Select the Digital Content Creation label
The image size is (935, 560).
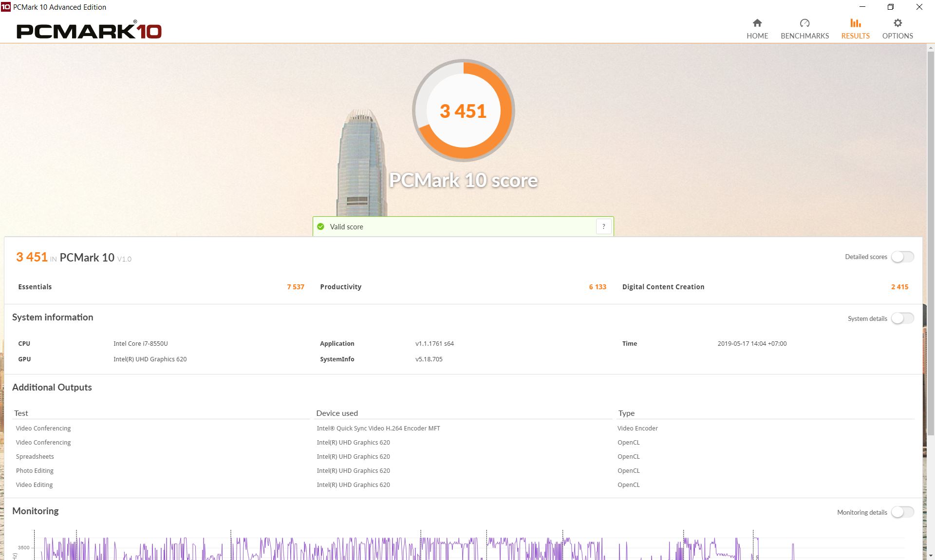point(663,287)
